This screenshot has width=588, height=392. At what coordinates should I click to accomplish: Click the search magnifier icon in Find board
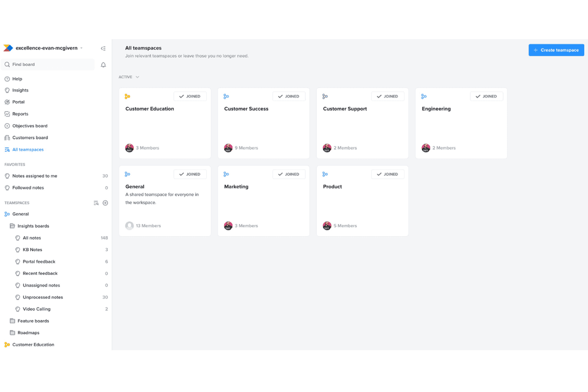point(7,65)
